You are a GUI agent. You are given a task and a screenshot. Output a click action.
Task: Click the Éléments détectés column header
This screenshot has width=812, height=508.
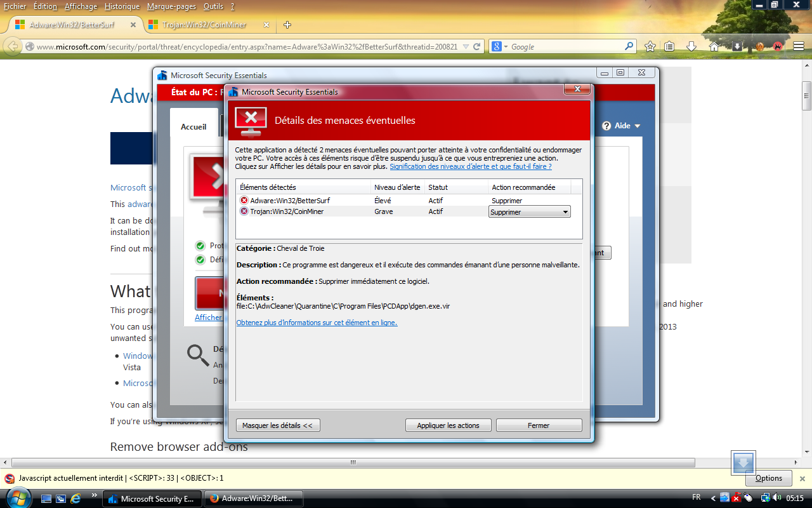tap(304, 187)
